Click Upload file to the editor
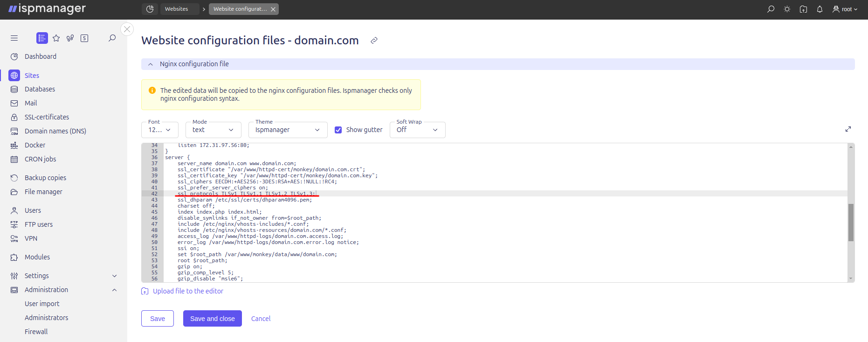 pos(182,291)
